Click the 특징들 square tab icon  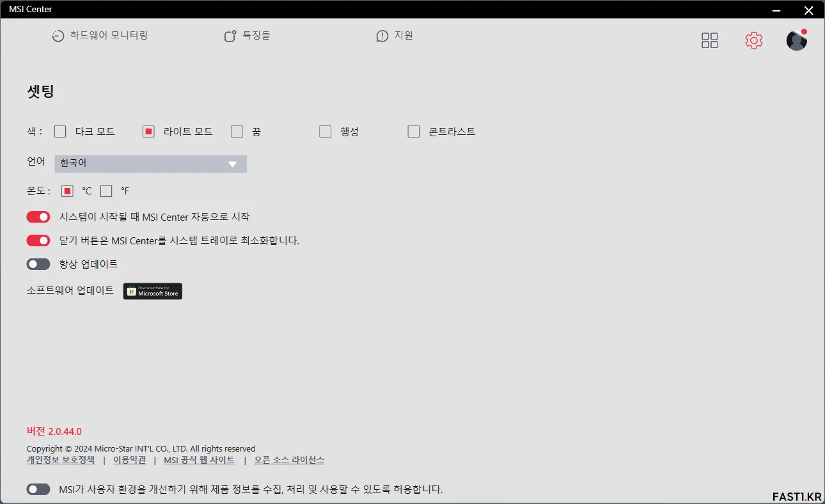(230, 36)
